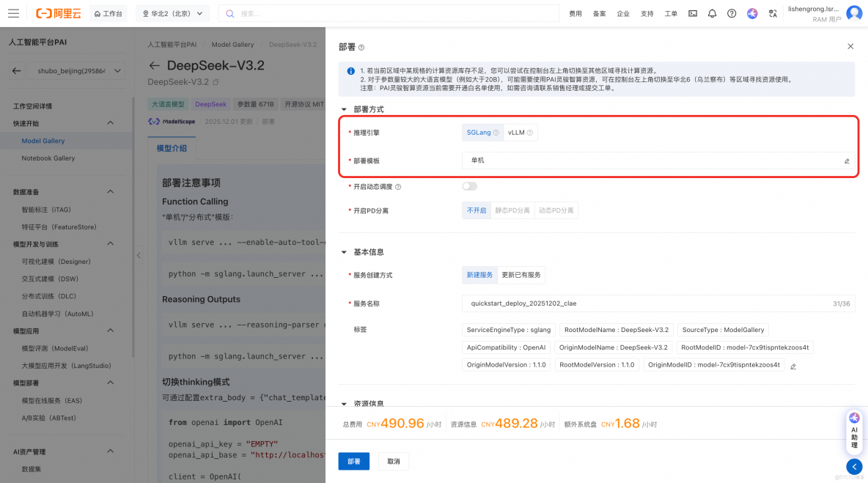Collapse the 部署方式 section
The width and height of the screenshot is (868, 483).
click(x=342, y=109)
